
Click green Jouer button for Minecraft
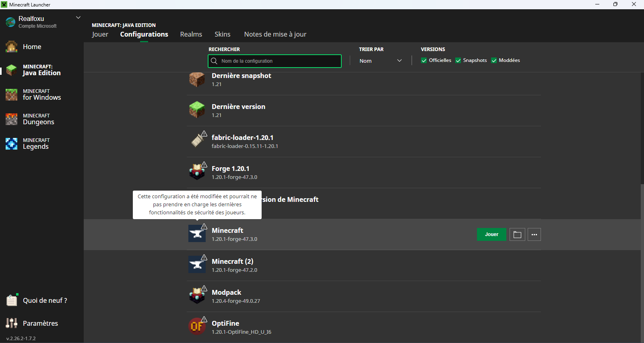coord(491,234)
